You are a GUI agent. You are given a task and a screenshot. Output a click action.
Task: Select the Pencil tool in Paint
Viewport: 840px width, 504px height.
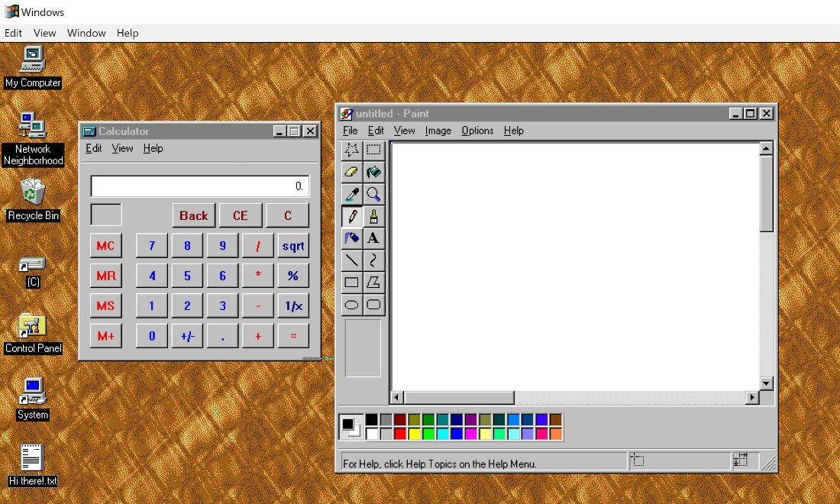coord(351,216)
